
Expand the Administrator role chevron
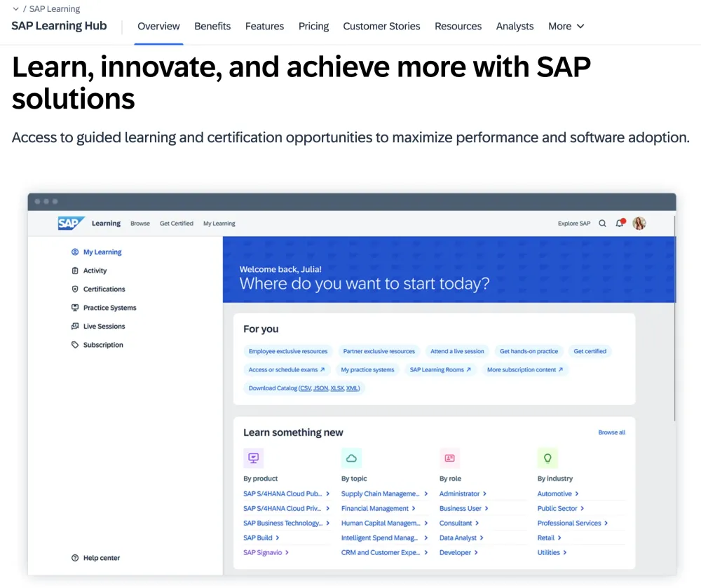484,494
